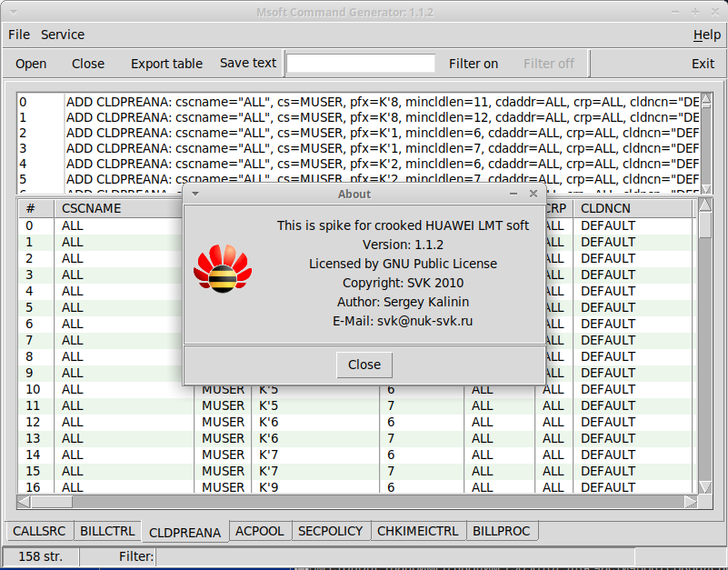Click the horizontal scrollbar thumb
This screenshot has height=570, width=728.
[52, 502]
